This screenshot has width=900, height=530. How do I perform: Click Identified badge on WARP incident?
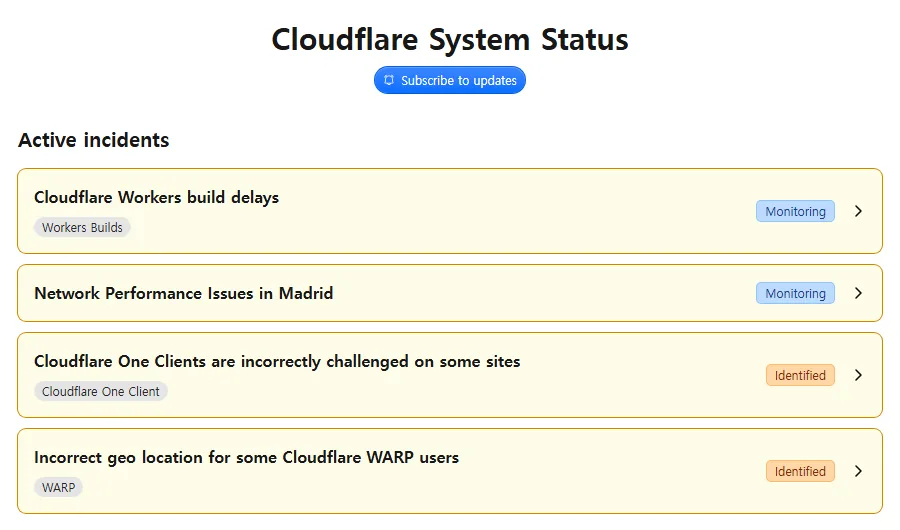[800, 471]
